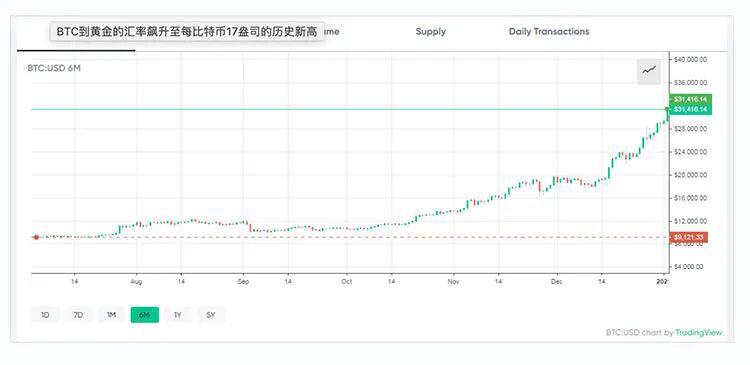The image size is (750, 365).
Task: Select the 5Y time range
Action: point(211,315)
